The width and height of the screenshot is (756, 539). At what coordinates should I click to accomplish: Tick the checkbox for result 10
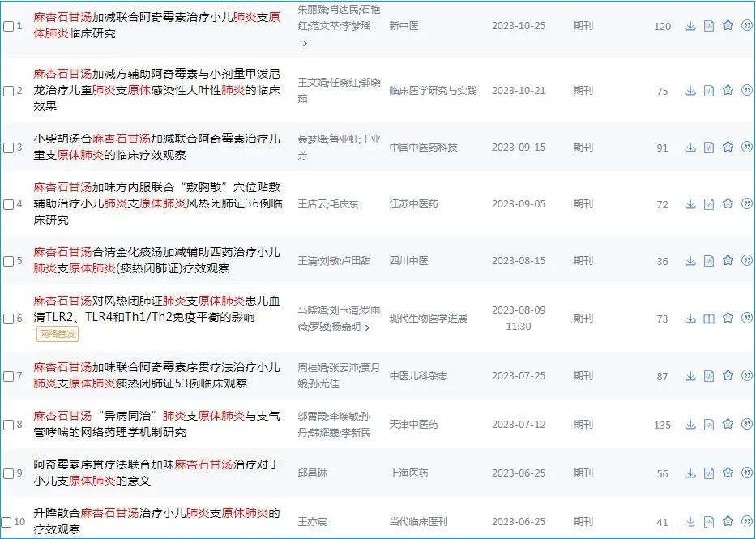pyautogui.click(x=6, y=522)
